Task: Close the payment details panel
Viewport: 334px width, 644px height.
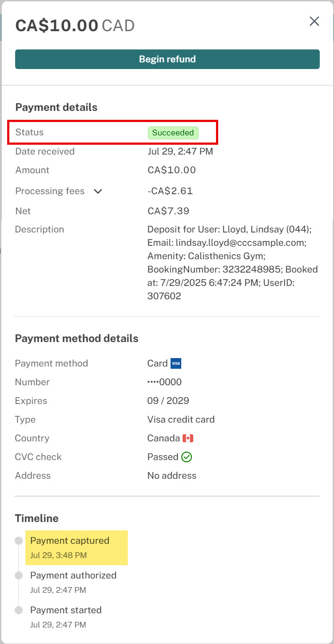Action: (314, 21)
